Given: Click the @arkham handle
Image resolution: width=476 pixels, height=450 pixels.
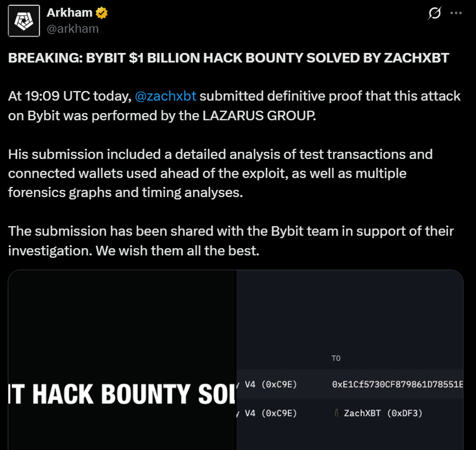Looking at the screenshot, I should click(72, 29).
